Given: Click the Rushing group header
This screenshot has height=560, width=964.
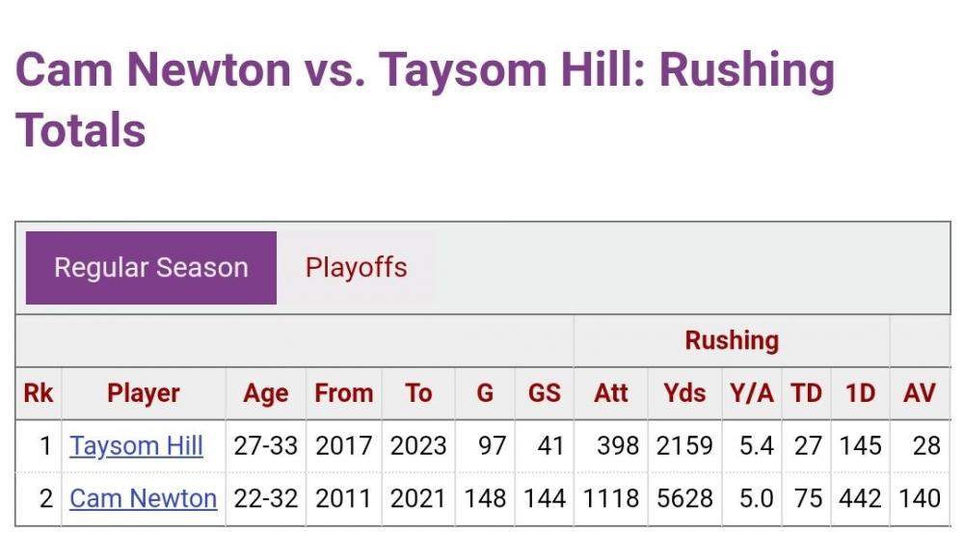Looking at the screenshot, I should [x=732, y=340].
